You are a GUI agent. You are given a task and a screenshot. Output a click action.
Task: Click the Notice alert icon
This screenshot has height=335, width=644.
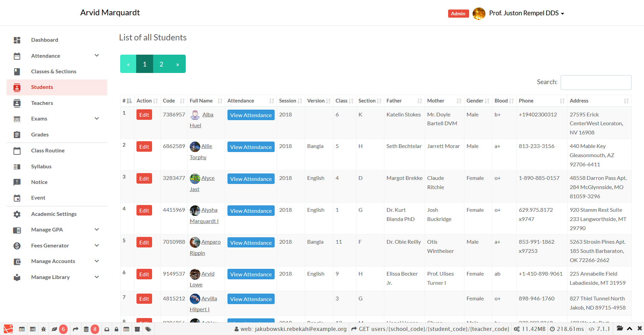coord(17,182)
